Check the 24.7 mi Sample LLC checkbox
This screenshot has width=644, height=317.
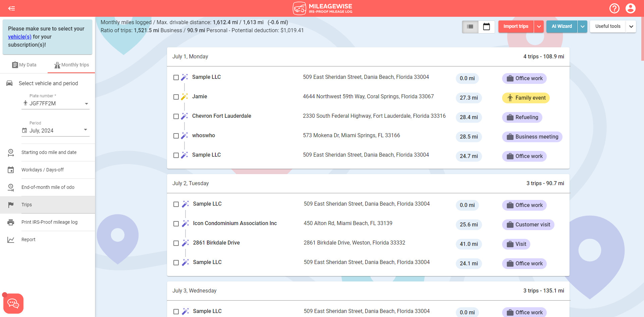click(x=176, y=155)
